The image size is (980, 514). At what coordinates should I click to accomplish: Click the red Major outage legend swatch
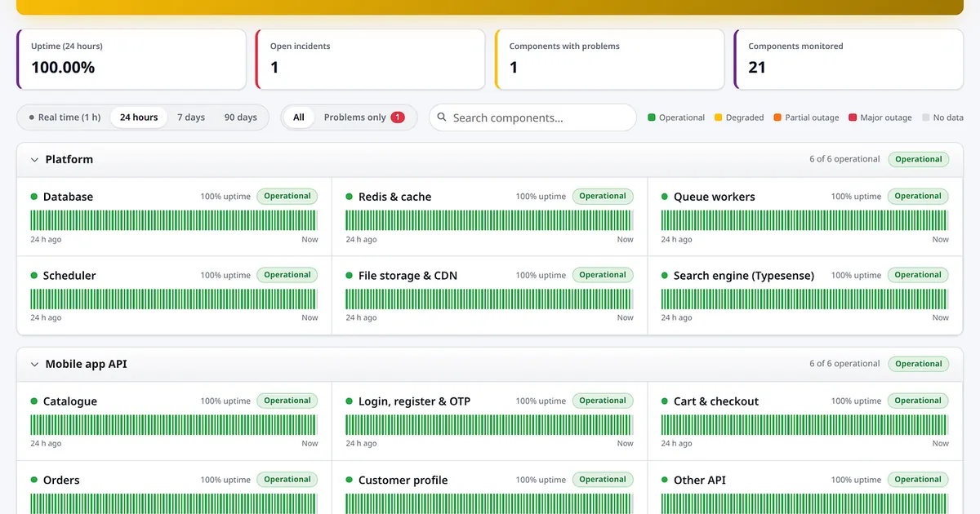853,117
